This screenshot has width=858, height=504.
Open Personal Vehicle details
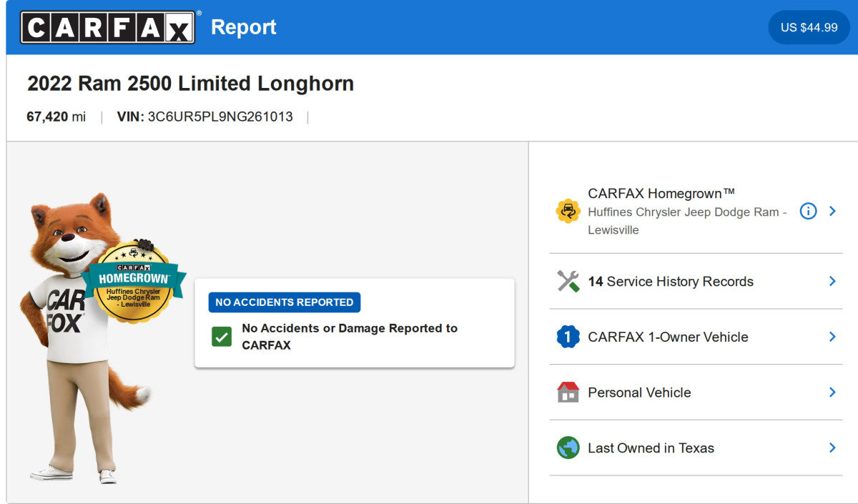[x=639, y=392]
